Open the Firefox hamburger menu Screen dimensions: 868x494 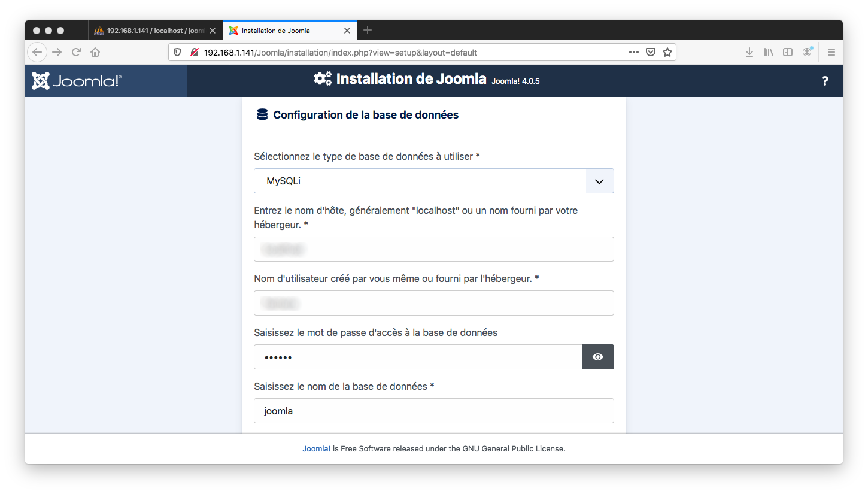tap(831, 52)
